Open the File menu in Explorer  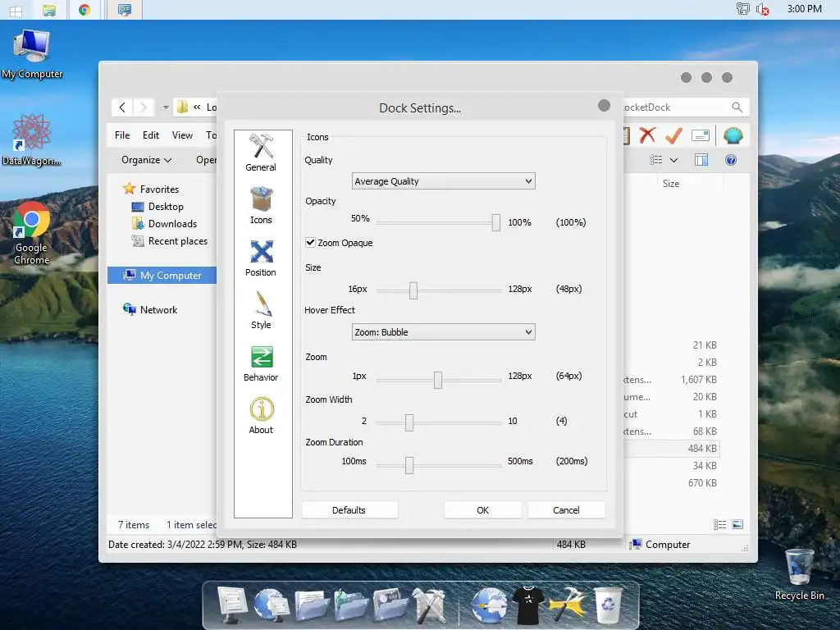coord(122,135)
